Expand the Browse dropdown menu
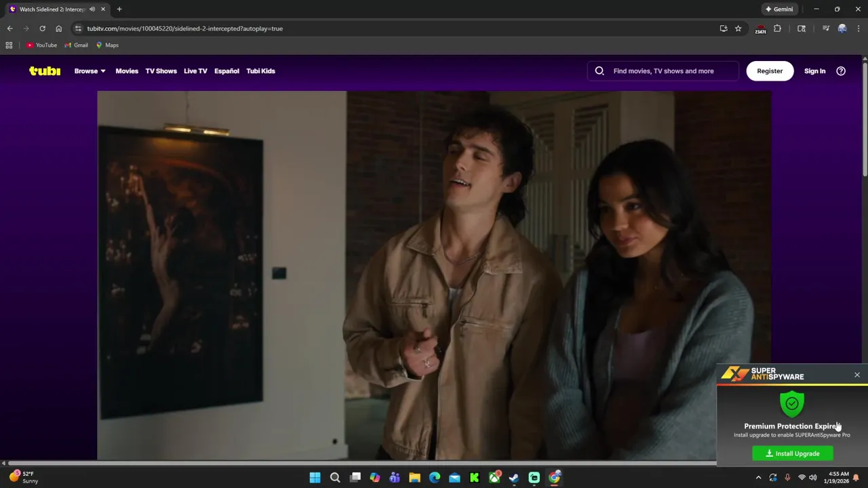The image size is (868, 488). click(x=90, y=70)
